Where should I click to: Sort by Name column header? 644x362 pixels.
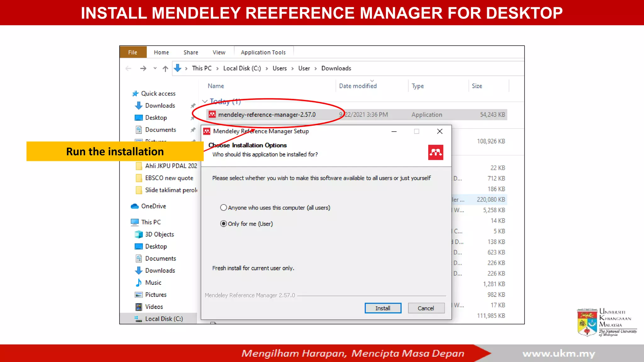pyautogui.click(x=216, y=86)
